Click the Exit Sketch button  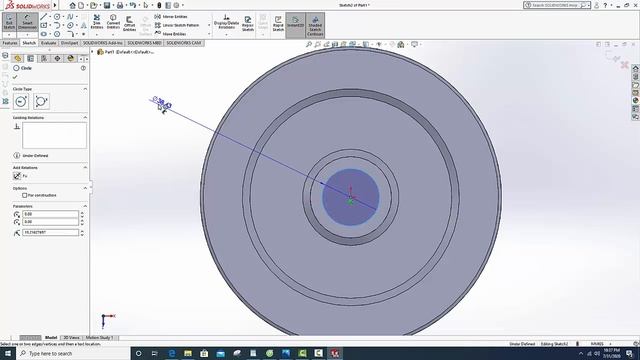coord(9,22)
